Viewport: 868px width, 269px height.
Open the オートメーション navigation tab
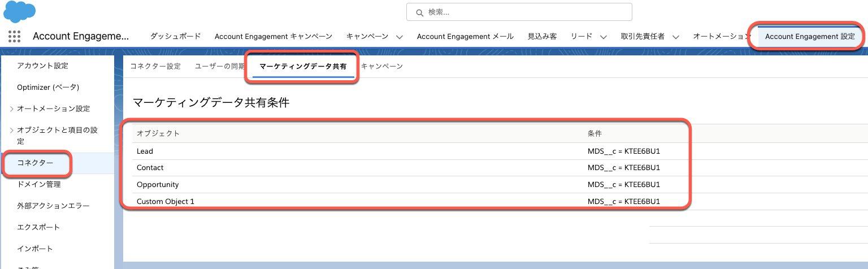[x=722, y=36]
